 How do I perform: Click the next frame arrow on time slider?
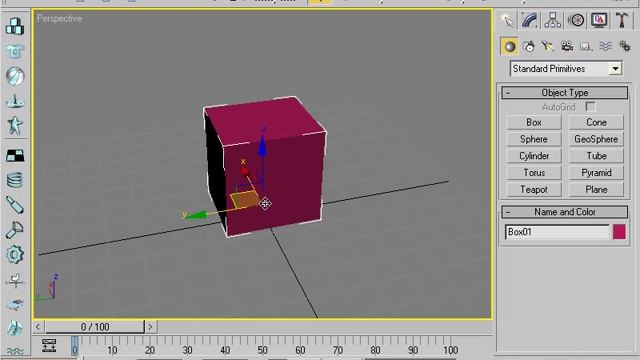tap(150, 327)
